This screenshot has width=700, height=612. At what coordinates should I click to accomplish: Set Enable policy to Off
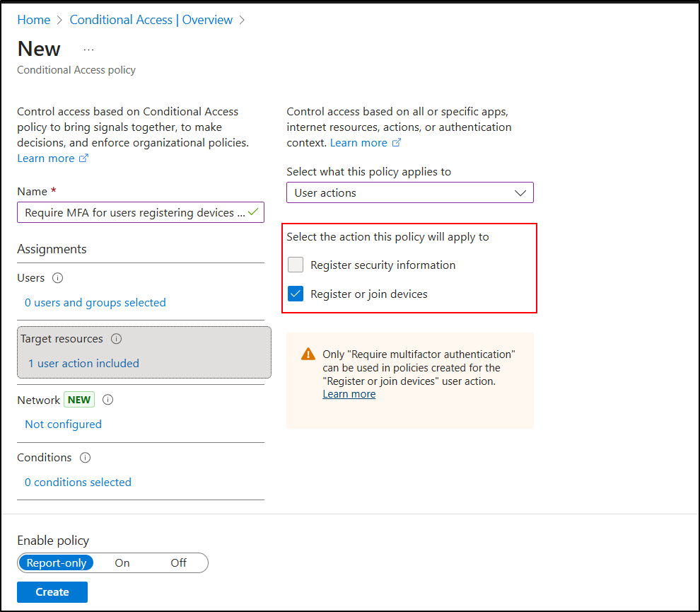[x=178, y=563]
